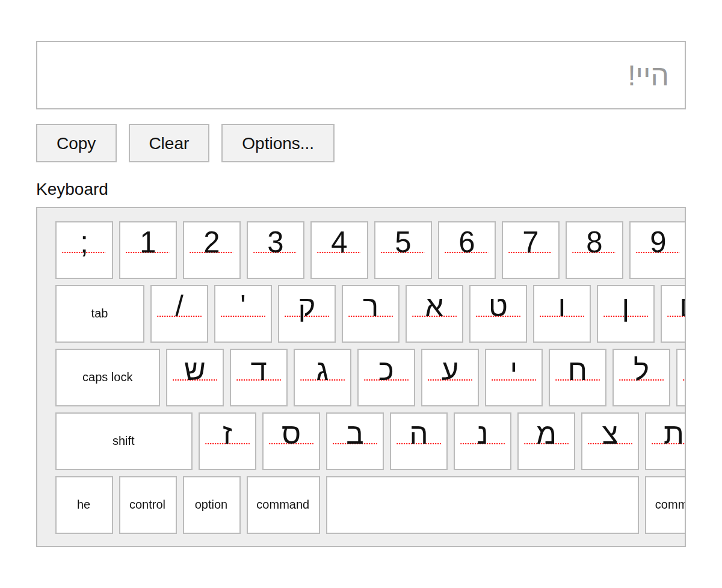Image resolution: width=722 pixels, height=588 pixels.
Task: Tap the Hebrew letter י key
Action: coord(514,378)
